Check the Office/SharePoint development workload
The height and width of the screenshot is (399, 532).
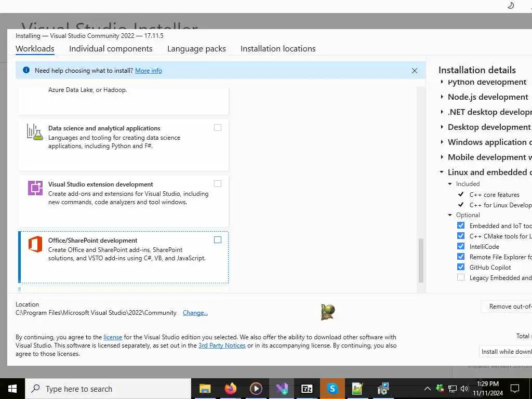coord(218,240)
